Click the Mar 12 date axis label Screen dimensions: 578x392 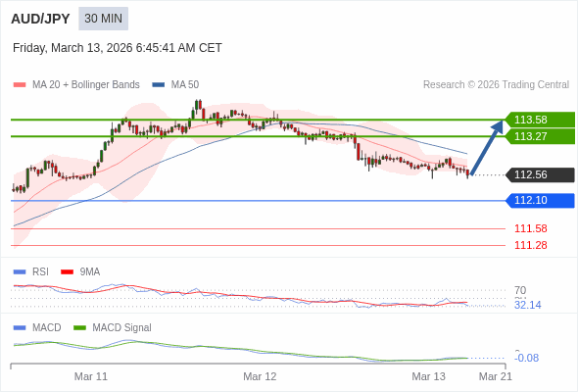260,376
